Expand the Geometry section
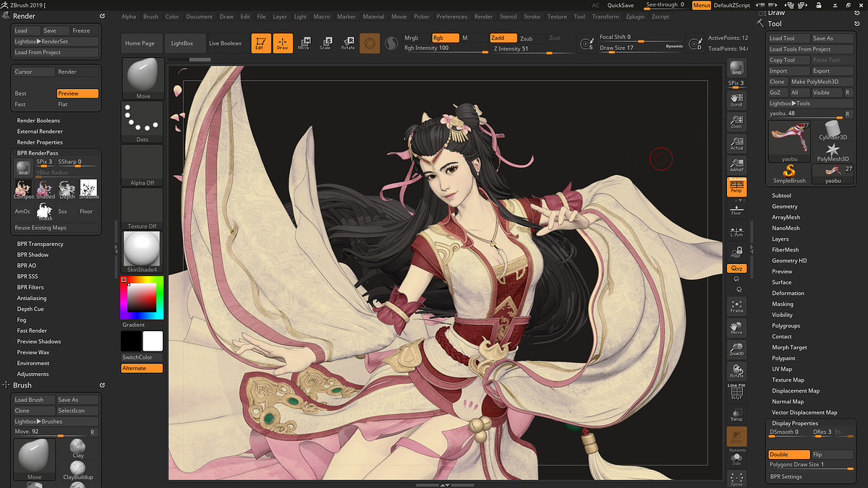 click(x=784, y=207)
